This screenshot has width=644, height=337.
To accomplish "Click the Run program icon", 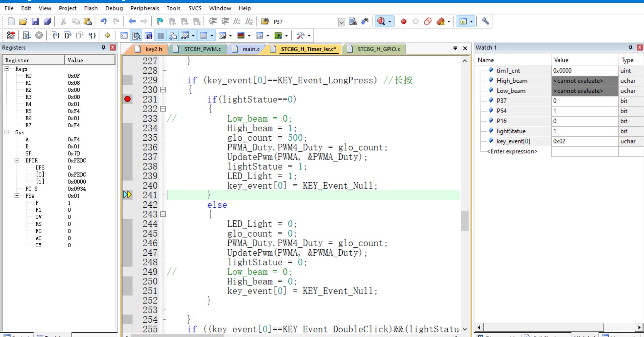I will coord(27,35).
